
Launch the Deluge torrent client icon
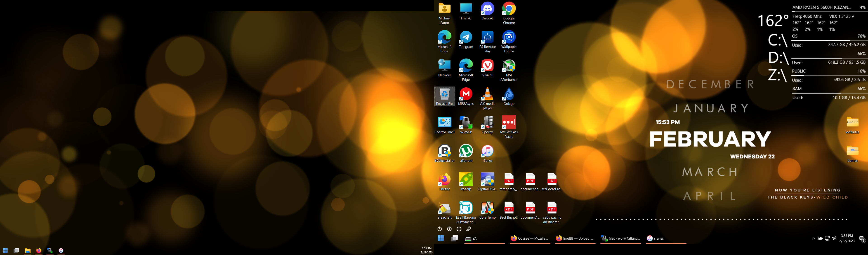(509, 97)
